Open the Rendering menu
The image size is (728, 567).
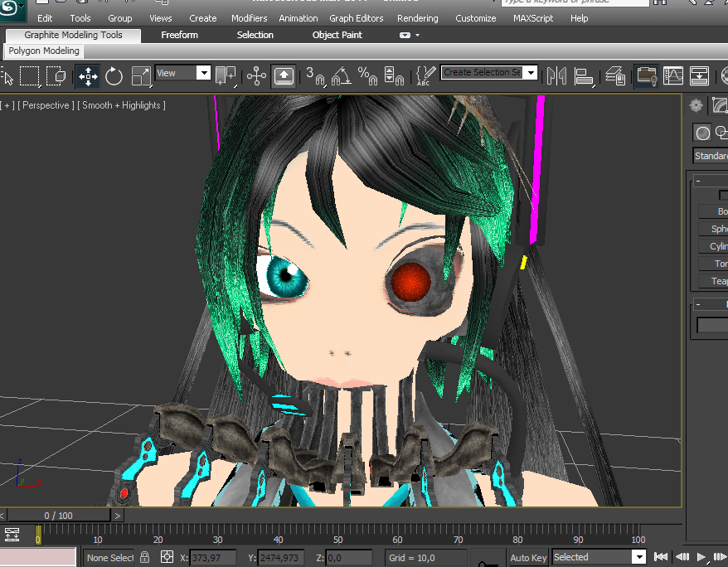point(417,18)
